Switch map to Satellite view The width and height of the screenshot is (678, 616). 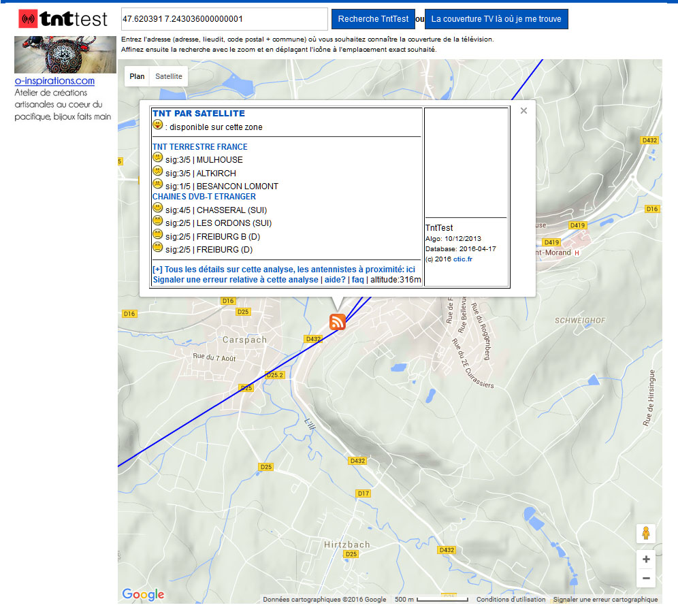[169, 76]
